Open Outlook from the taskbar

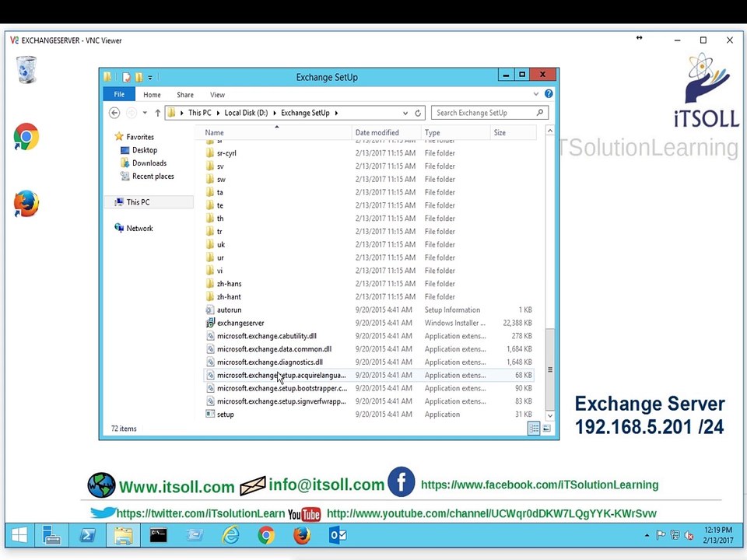click(x=338, y=535)
